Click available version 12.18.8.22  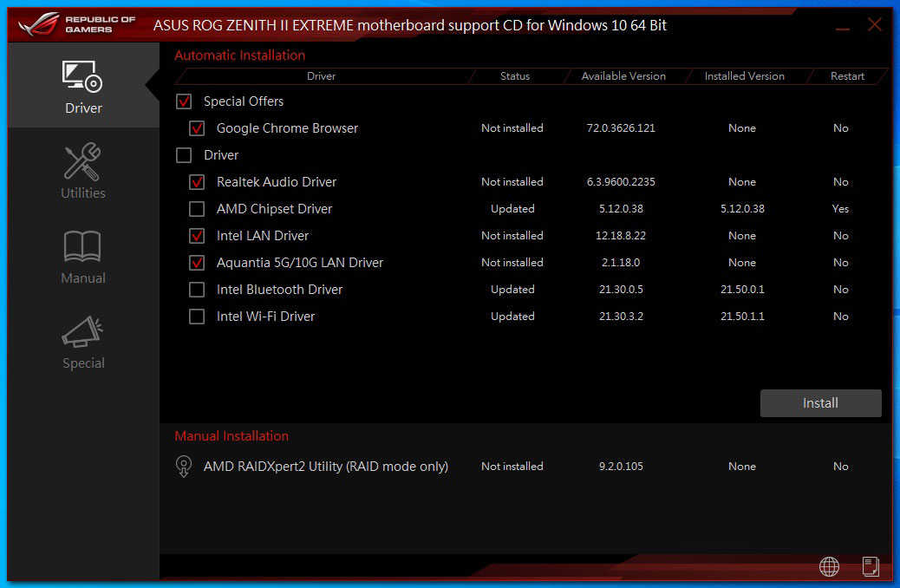pos(621,235)
